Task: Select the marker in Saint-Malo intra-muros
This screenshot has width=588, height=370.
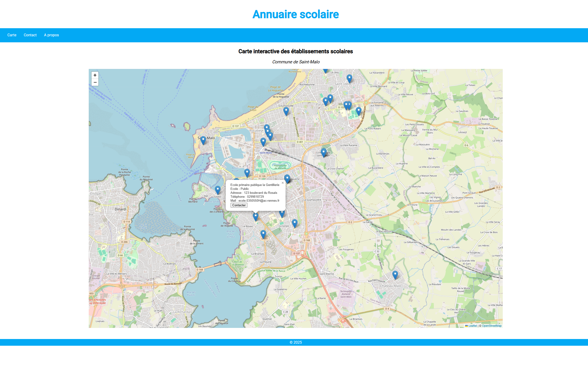Action: tap(203, 140)
